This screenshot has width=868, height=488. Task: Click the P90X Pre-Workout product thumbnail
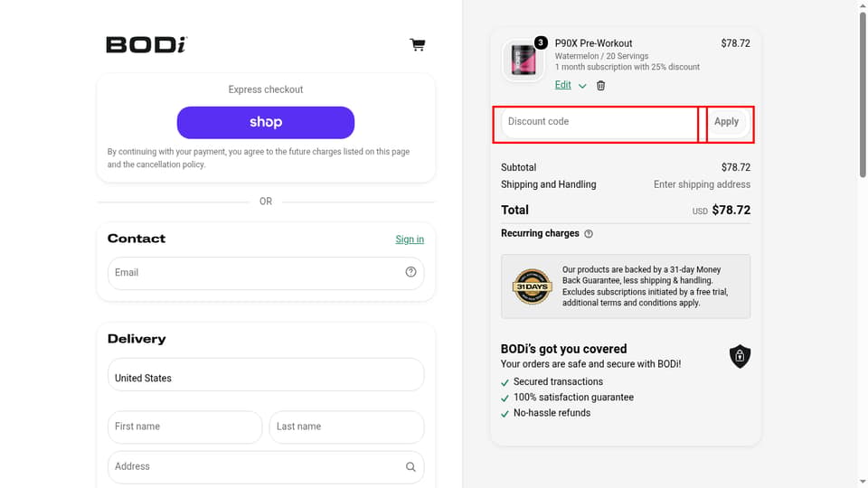click(524, 61)
